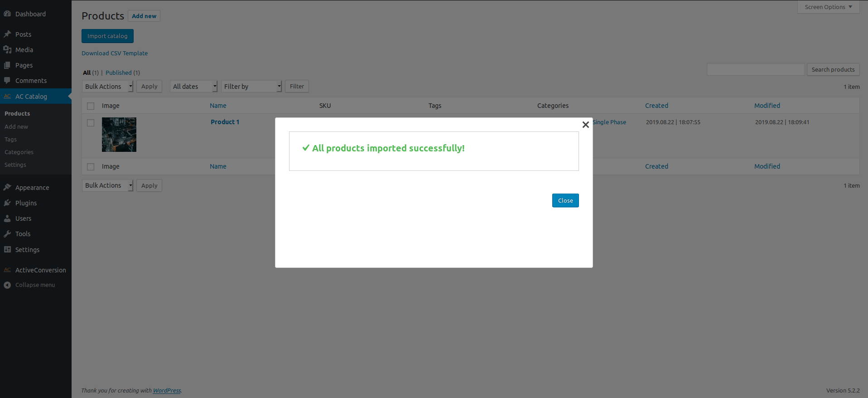Check the Product 1 row checkbox
The image size is (868, 398).
point(91,123)
